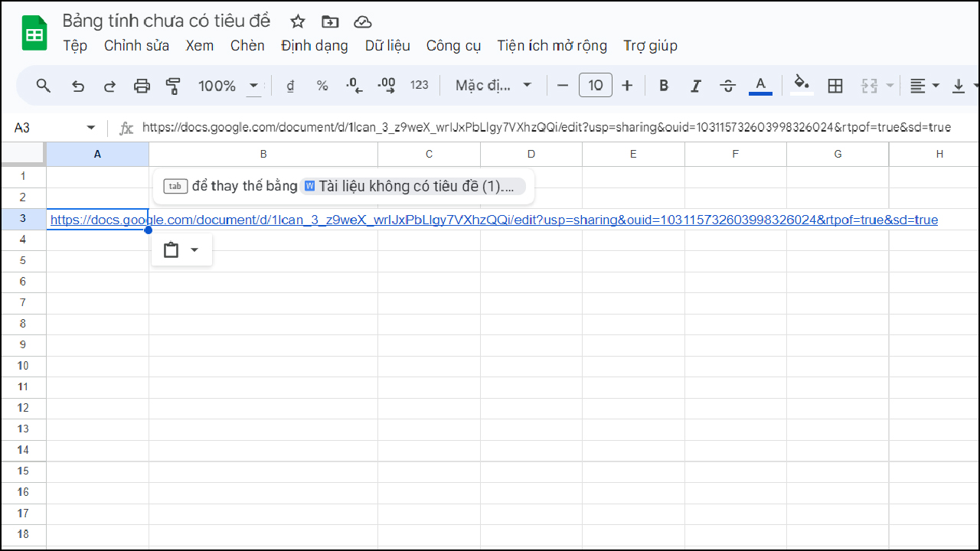Image resolution: width=980 pixels, height=551 pixels.
Task: Format as percent
Action: [x=322, y=86]
